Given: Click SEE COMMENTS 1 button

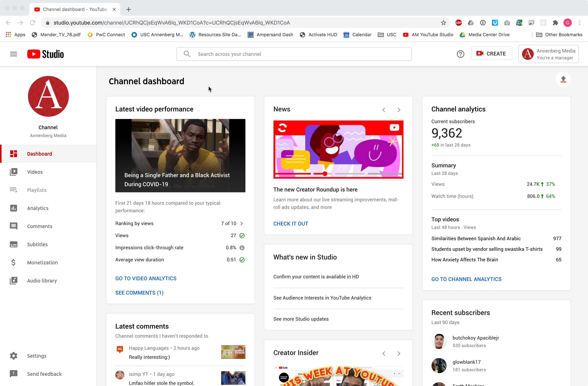Looking at the screenshot, I should (139, 293).
